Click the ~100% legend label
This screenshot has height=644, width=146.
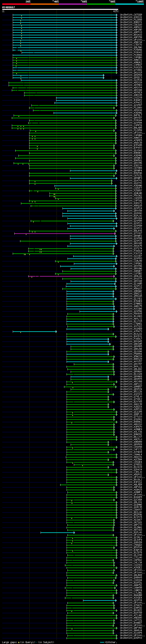(x=140, y=2)
